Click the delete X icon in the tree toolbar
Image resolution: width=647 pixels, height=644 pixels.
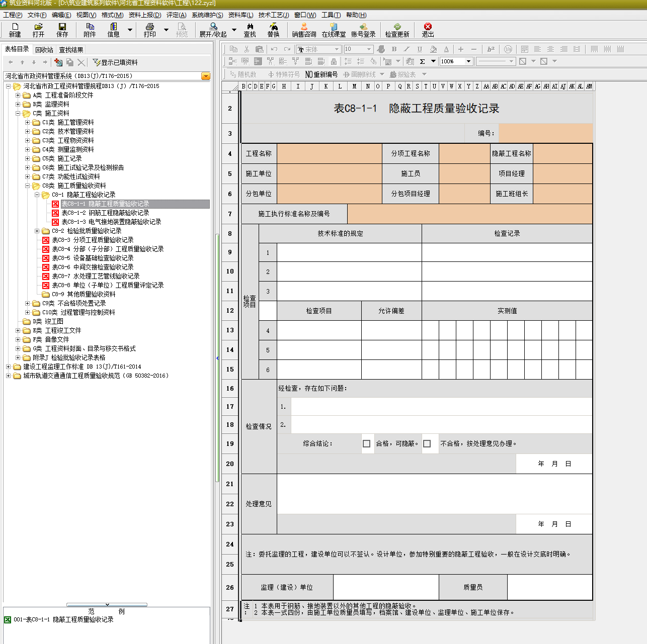point(81,62)
